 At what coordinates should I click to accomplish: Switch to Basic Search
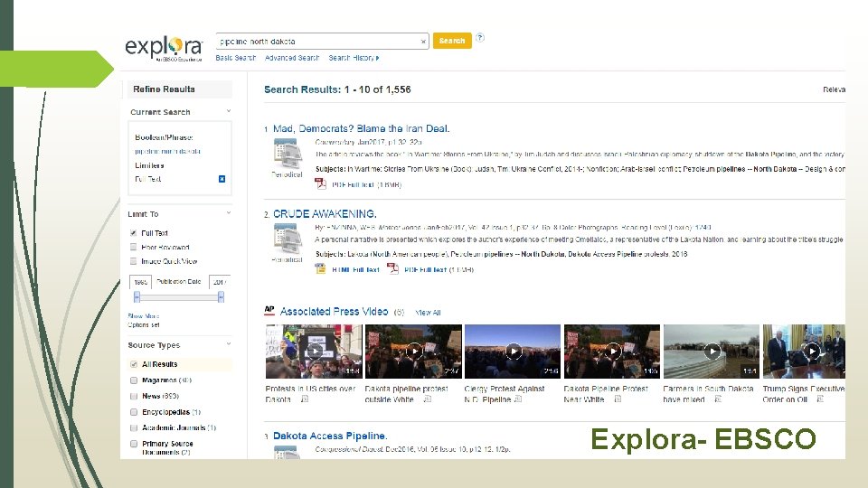point(235,58)
